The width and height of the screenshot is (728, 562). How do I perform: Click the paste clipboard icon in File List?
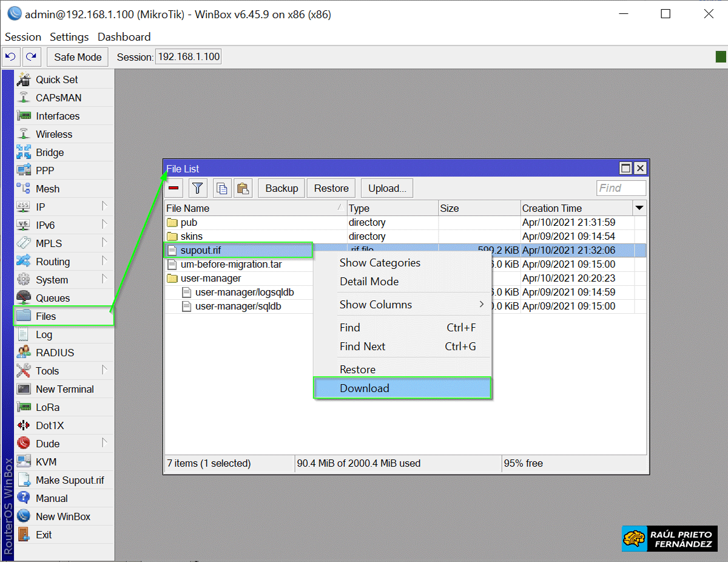(x=243, y=188)
